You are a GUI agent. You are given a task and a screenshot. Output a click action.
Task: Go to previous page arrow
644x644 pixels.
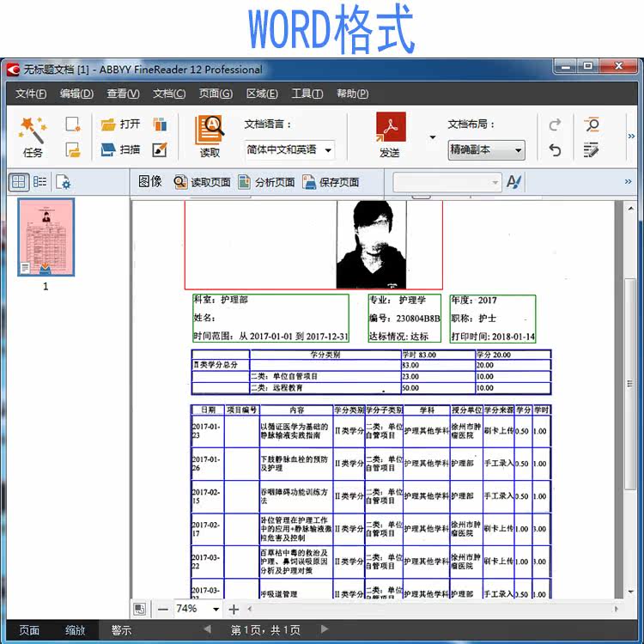208,629
